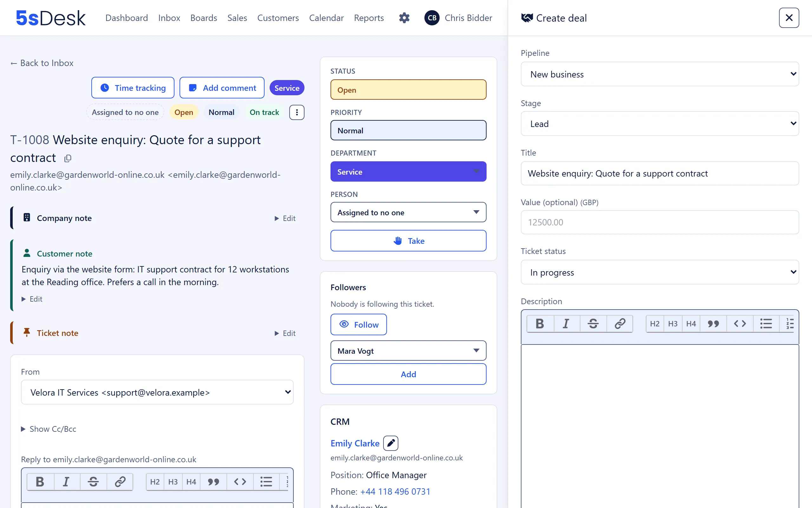Expand Edit for Ticket note
The width and height of the screenshot is (812, 508).
click(x=285, y=333)
